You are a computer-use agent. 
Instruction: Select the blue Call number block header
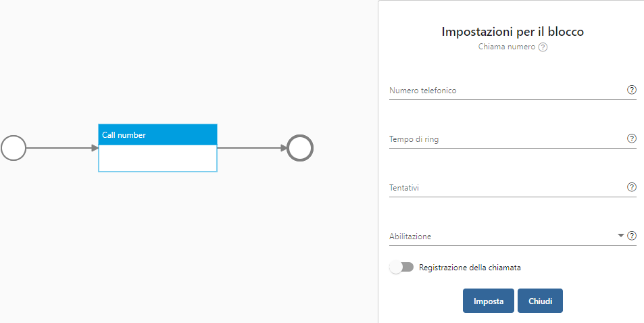coord(157,134)
